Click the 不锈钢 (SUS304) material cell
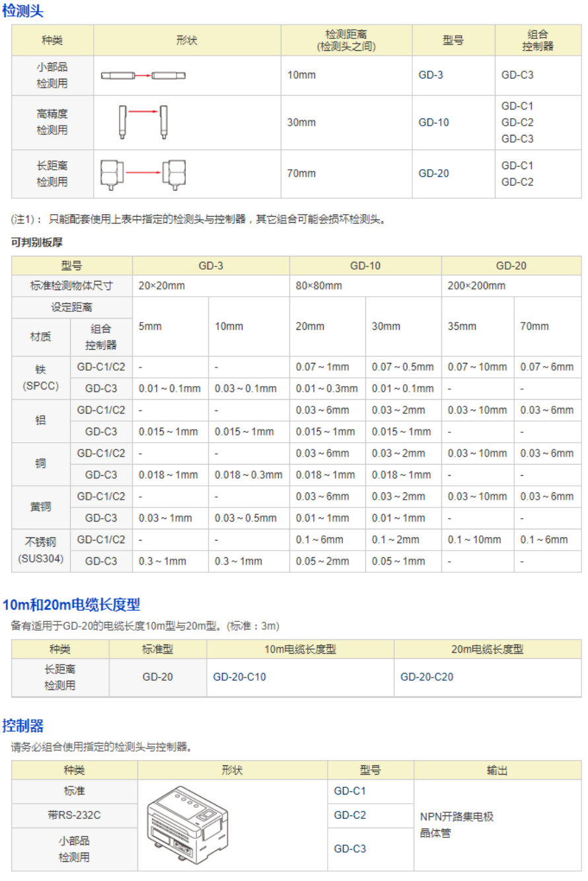This screenshot has height=881, width=588. tap(41, 550)
